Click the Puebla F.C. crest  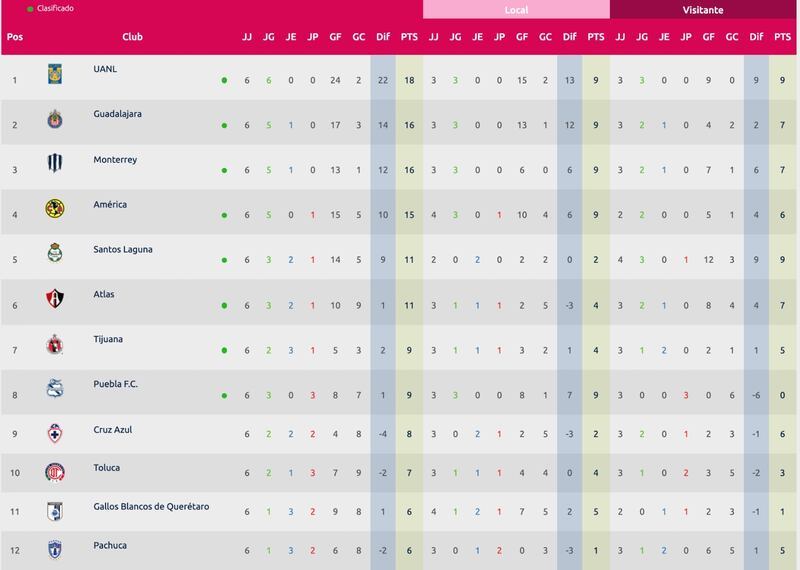click(x=55, y=390)
